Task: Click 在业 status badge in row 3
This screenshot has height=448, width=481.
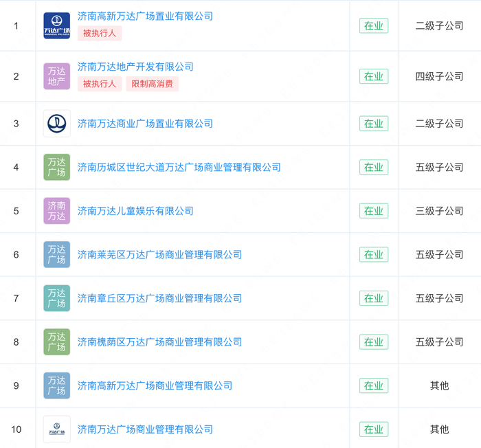Action: [x=374, y=124]
